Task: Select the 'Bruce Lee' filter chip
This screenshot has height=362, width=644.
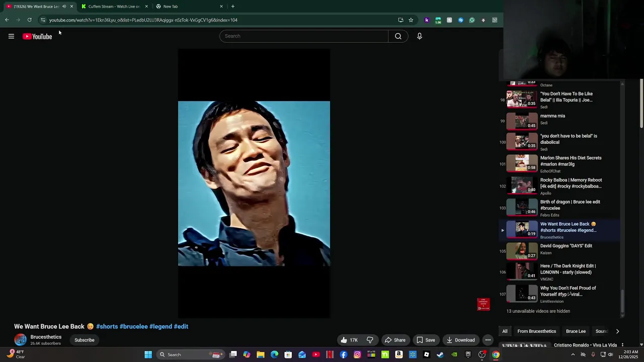Action: [576, 331]
